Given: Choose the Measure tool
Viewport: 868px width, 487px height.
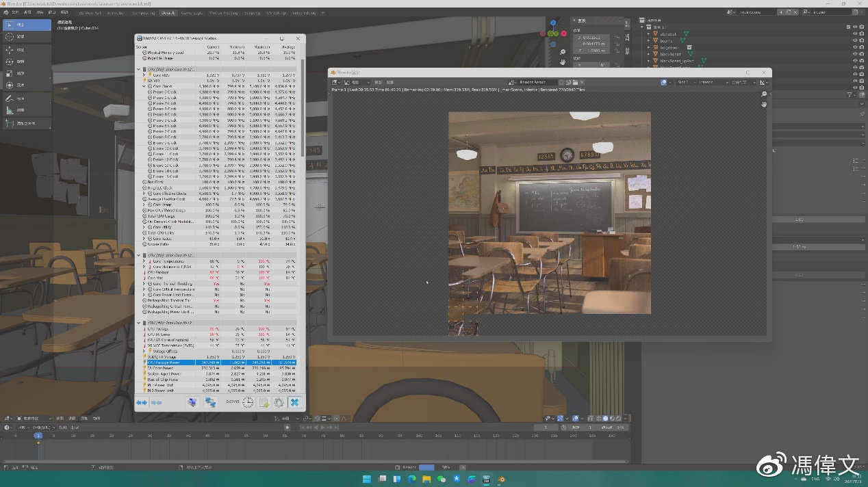Looking at the screenshot, I should tap(26, 109).
